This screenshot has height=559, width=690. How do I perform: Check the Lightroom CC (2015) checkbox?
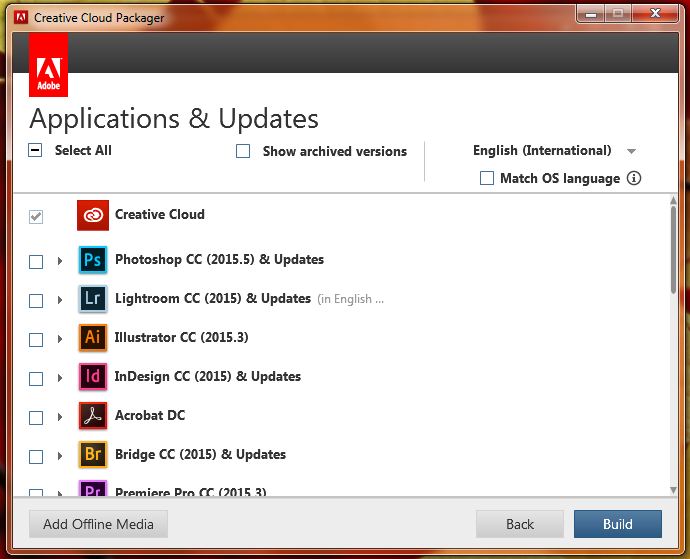click(36, 301)
